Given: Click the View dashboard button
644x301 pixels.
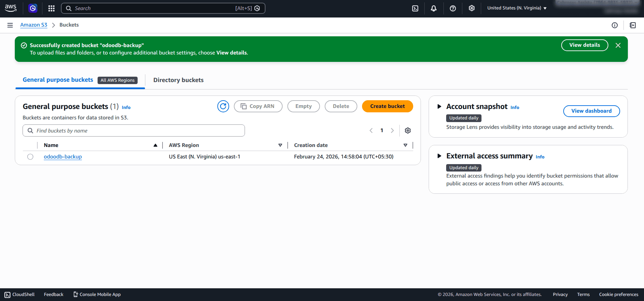Looking at the screenshot, I should coord(592,111).
